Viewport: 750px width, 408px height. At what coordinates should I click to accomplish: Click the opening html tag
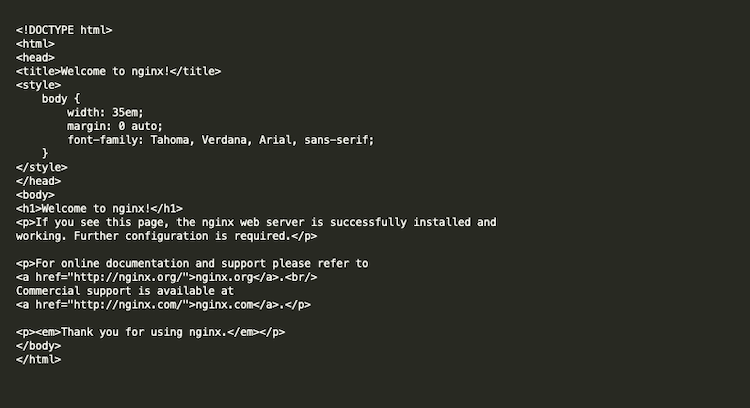(35, 44)
